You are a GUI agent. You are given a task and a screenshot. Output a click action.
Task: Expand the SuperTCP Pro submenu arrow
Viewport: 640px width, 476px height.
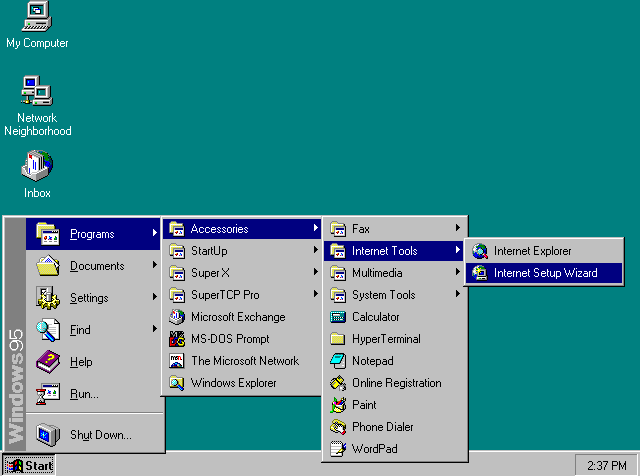pos(316,294)
